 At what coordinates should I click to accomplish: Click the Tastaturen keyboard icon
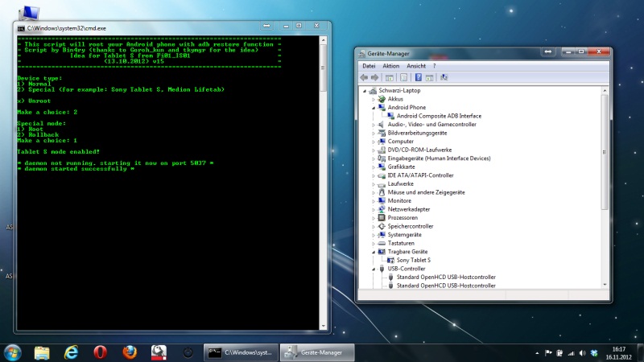tap(382, 244)
